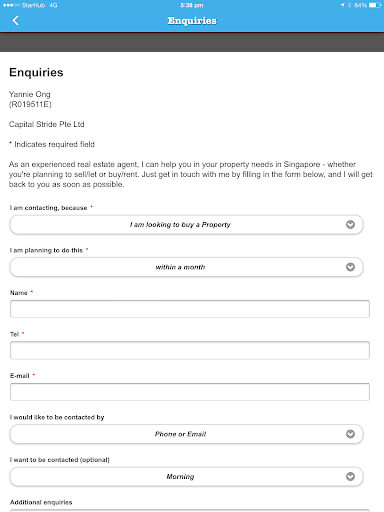Open the 'within a month' dropdown

186,267
